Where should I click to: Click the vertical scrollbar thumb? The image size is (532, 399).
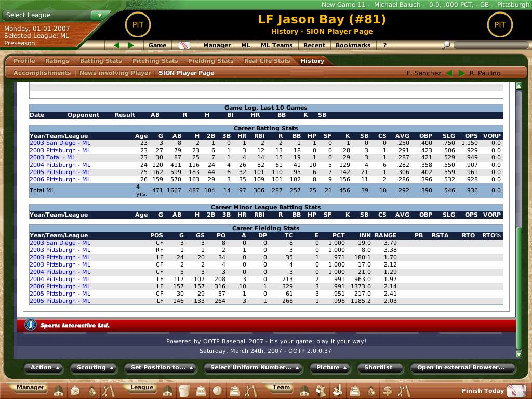(x=518, y=288)
